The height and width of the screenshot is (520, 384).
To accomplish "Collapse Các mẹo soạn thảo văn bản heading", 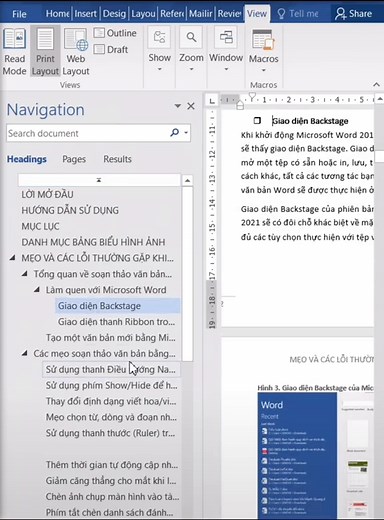I will [x=25, y=353].
